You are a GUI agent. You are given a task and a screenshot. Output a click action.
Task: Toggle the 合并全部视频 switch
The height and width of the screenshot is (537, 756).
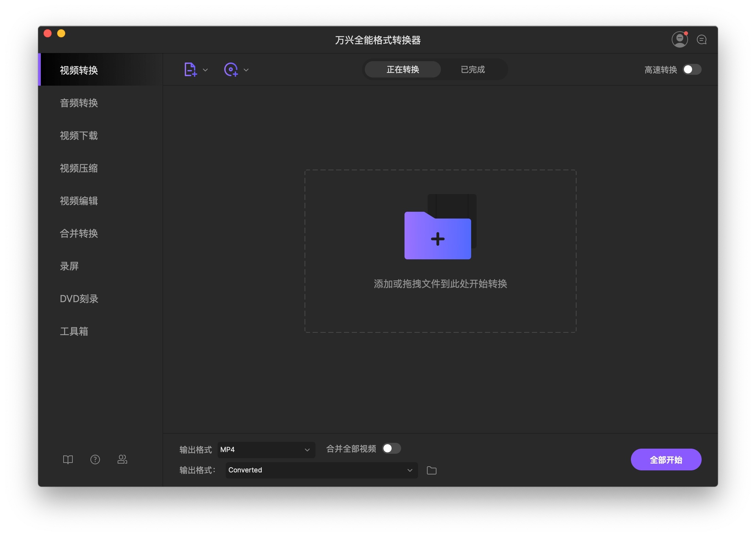[x=392, y=449]
